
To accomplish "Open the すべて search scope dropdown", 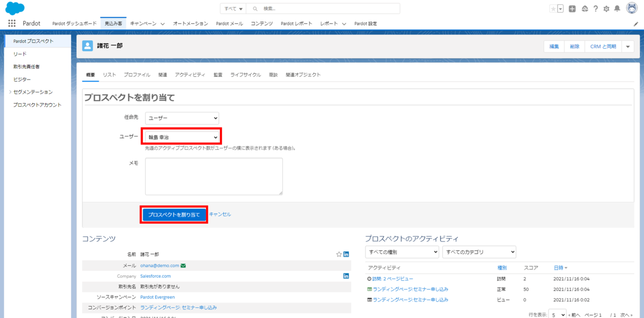I will [x=233, y=9].
